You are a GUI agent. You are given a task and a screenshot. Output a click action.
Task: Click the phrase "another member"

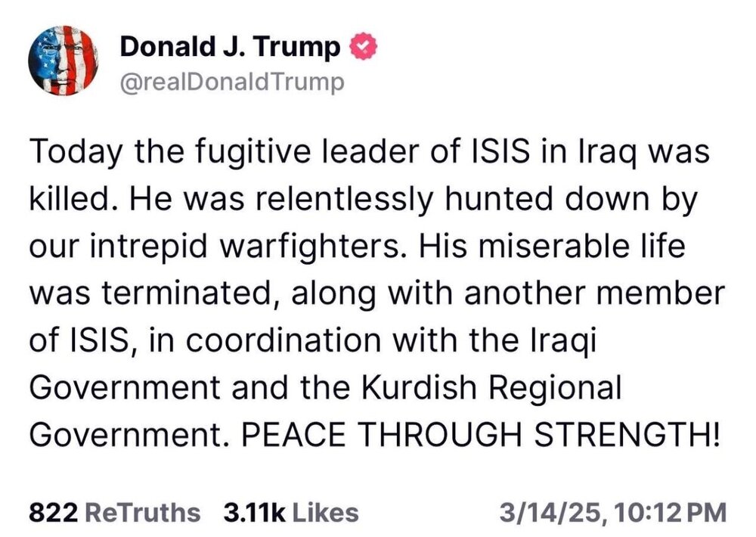[588, 294]
